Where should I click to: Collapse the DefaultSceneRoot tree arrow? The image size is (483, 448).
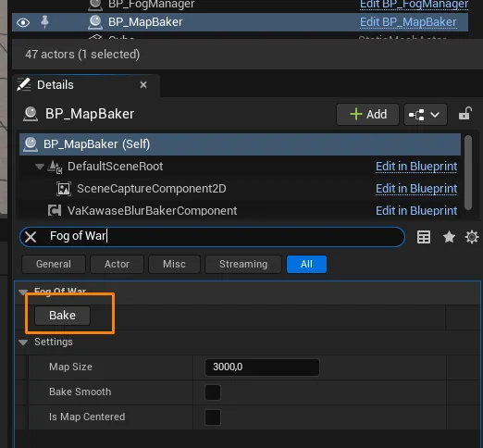pyautogui.click(x=40, y=167)
